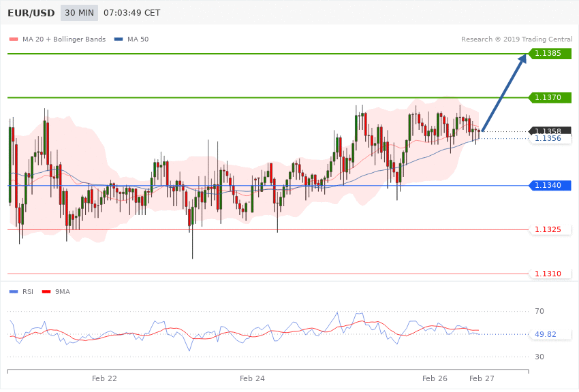Click the 1.1370 resistance price tag
Screen dimensions: 579x392
point(550,97)
